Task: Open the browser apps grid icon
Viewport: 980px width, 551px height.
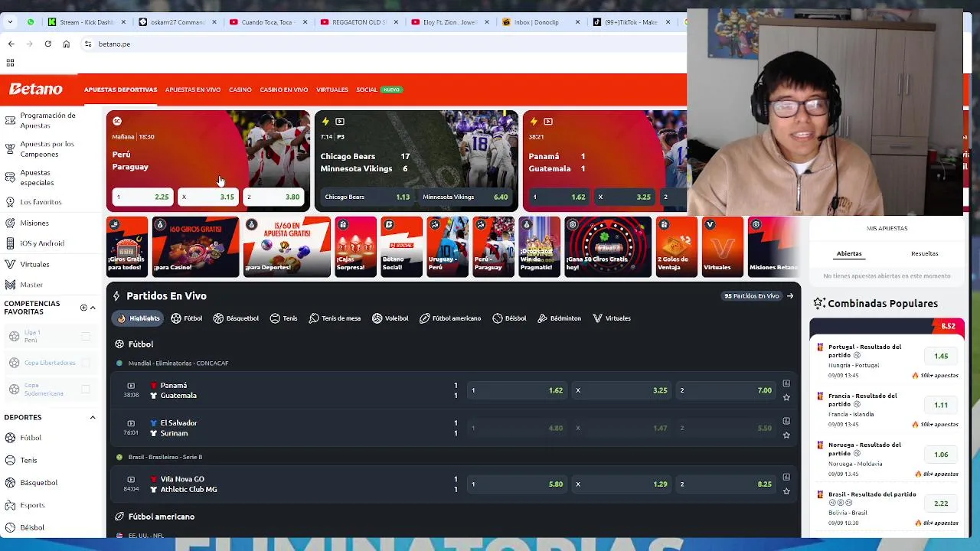Action: click(x=10, y=63)
